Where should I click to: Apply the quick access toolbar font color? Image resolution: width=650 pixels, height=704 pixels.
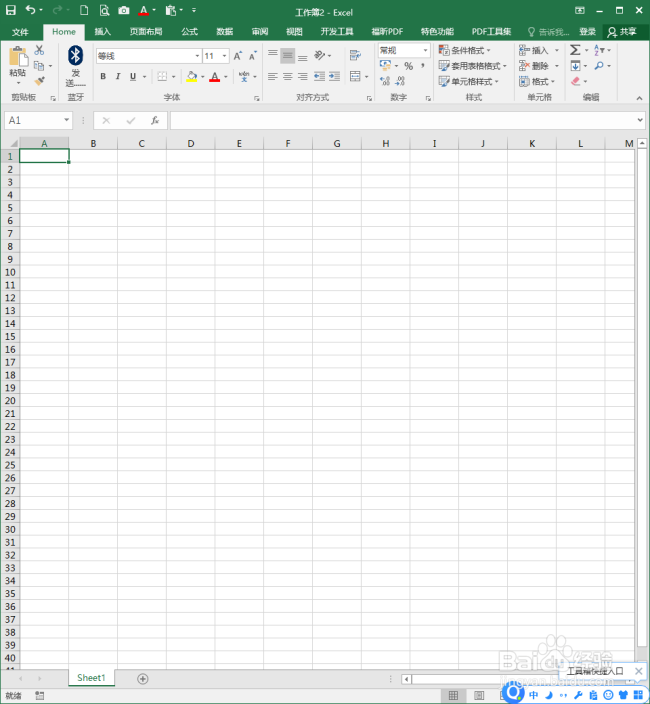pyautogui.click(x=143, y=10)
